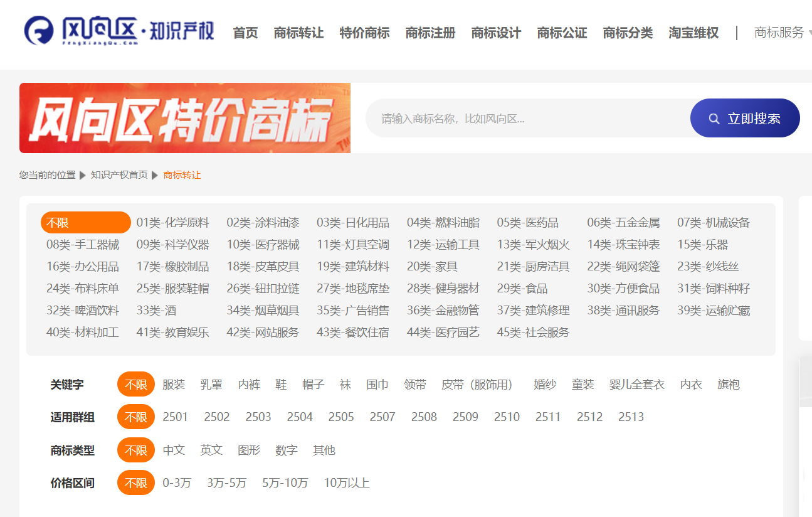
Task: Choose category 07类-机械设备
Action: coord(714,223)
